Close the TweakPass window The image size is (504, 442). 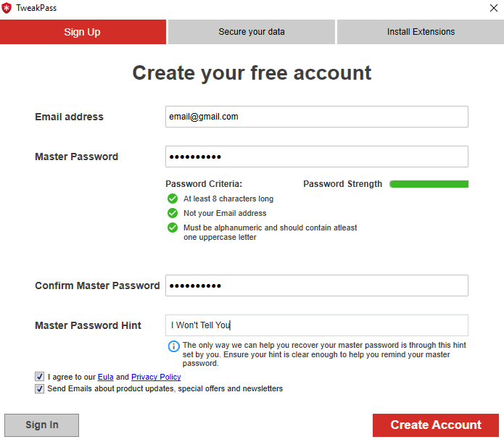[494, 9]
